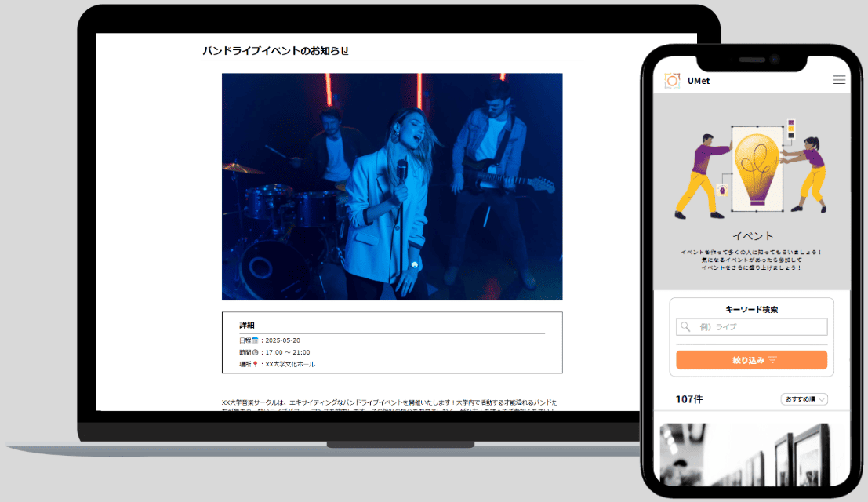This screenshot has height=502, width=868.
Task: Click the XX大学文化ホール location text
Action: tap(290, 365)
